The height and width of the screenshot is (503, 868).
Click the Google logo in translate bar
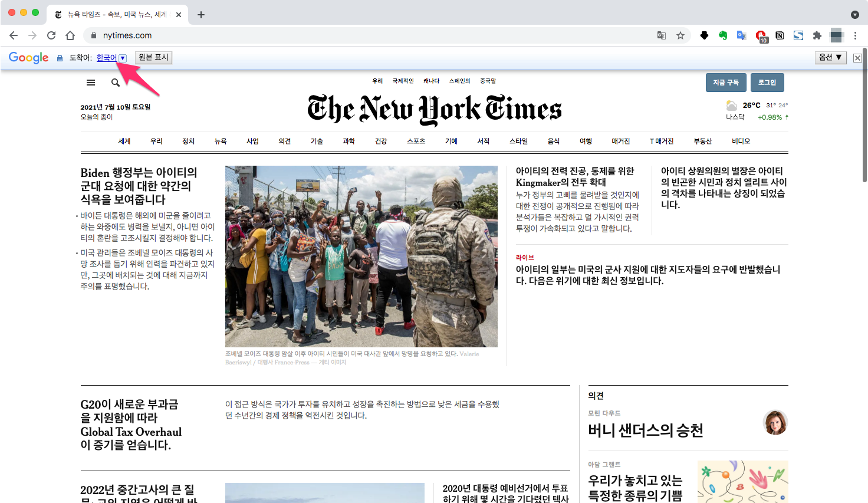pos(28,58)
